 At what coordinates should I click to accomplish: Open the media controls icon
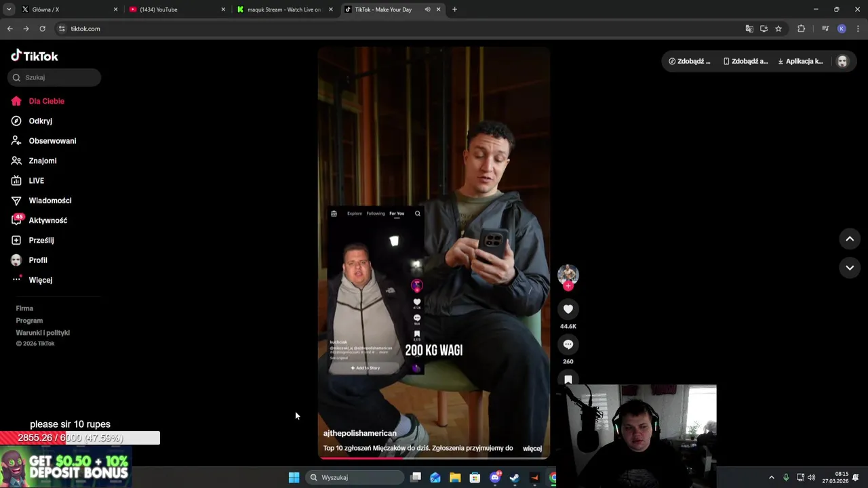[825, 28]
